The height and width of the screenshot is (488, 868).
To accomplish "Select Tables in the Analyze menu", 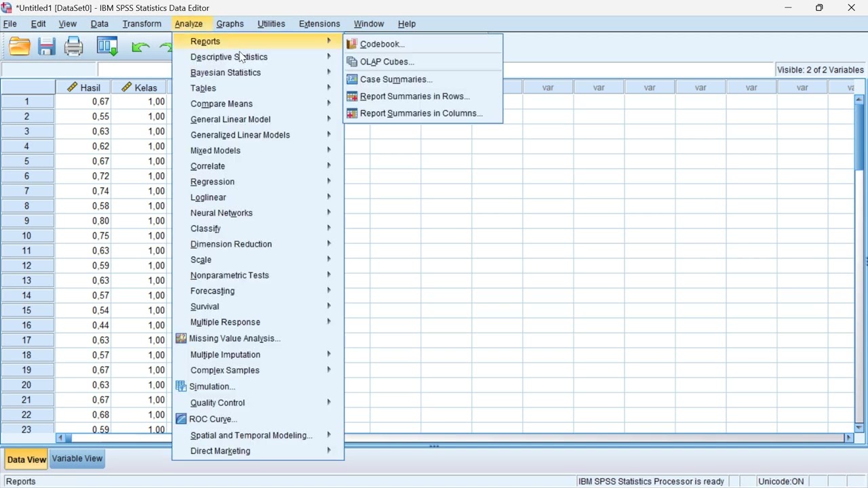I will click(258, 88).
